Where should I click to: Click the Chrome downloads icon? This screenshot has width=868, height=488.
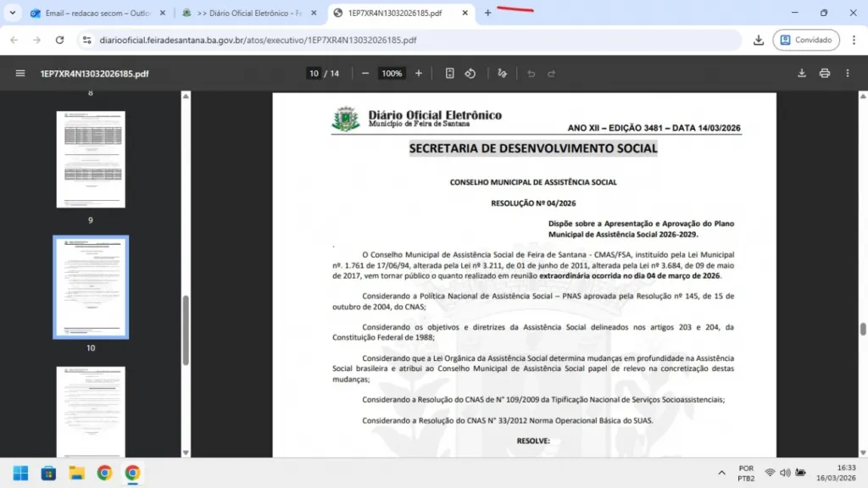point(759,40)
